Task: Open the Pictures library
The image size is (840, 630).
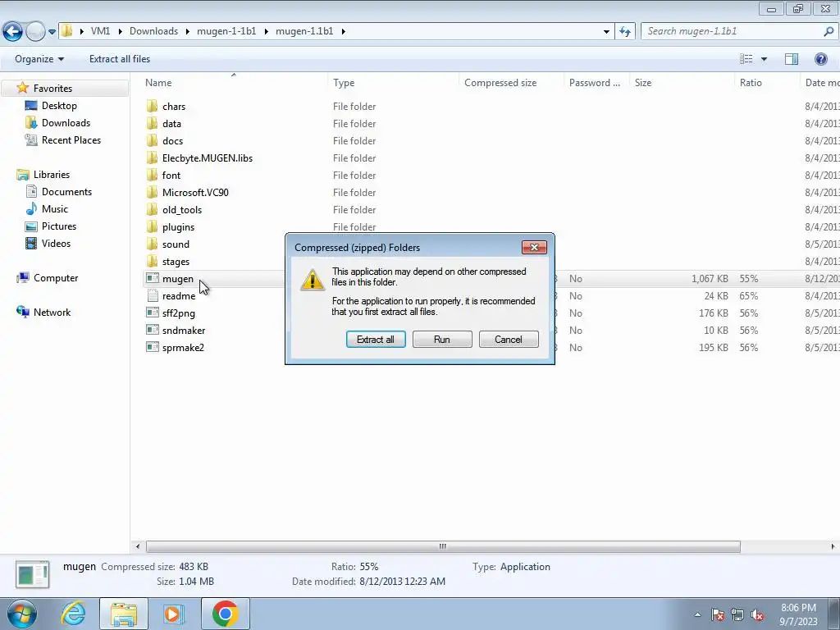Action: point(59,226)
